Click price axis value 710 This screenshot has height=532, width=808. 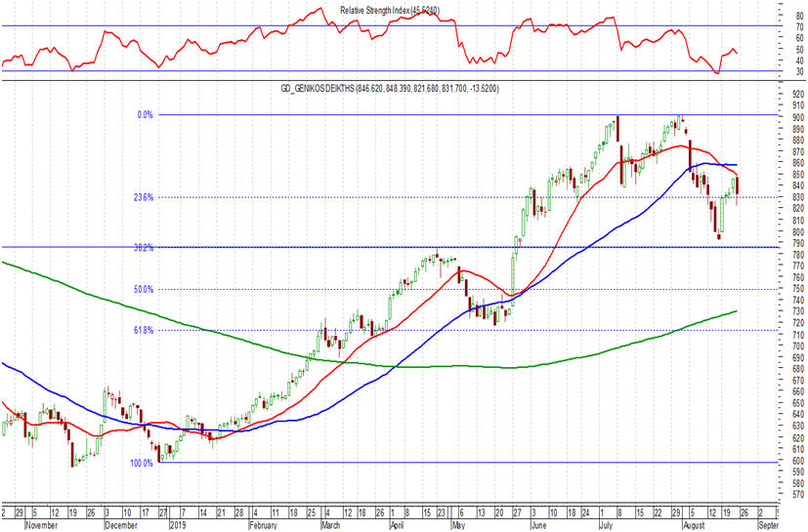(x=799, y=335)
